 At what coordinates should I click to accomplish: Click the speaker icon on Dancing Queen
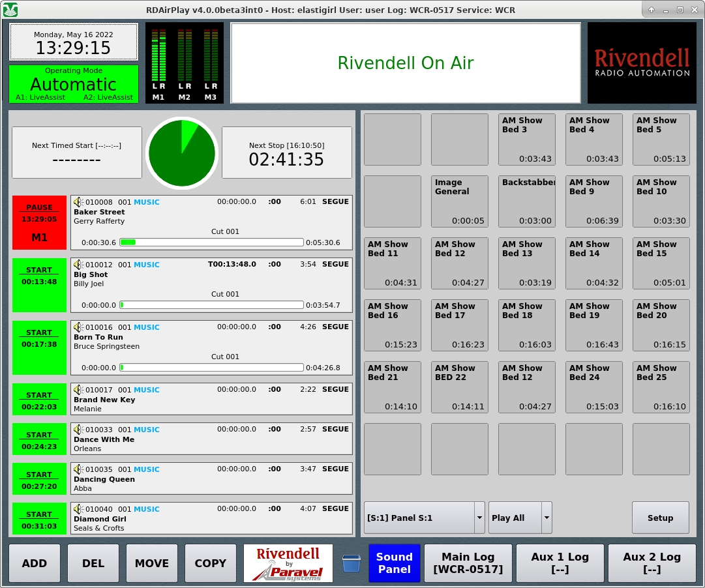tap(78, 469)
